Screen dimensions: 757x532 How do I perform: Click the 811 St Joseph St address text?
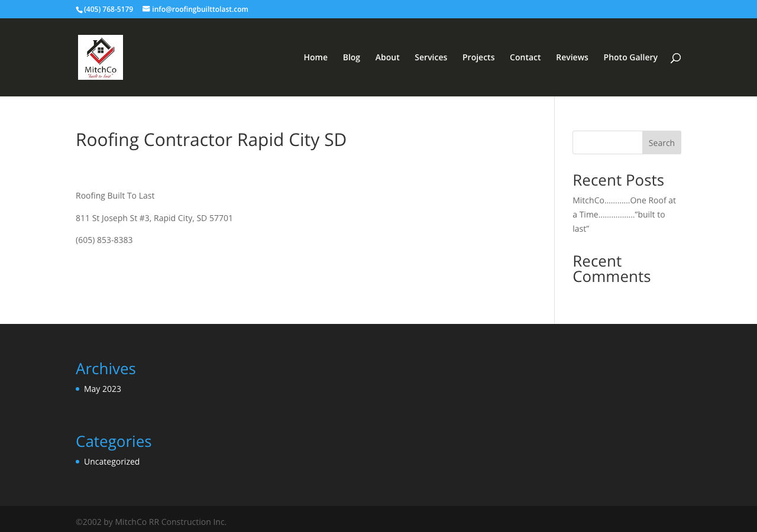tap(154, 218)
